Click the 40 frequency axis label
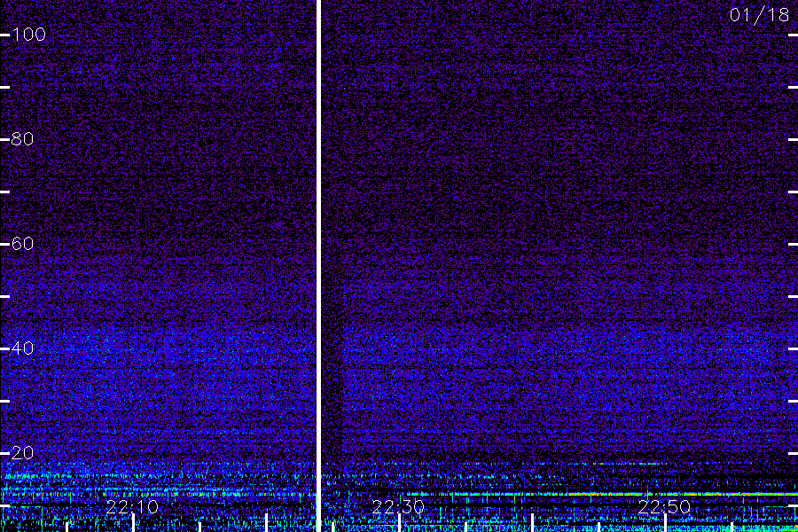The width and height of the screenshot is (798, 532). [23, 348]
